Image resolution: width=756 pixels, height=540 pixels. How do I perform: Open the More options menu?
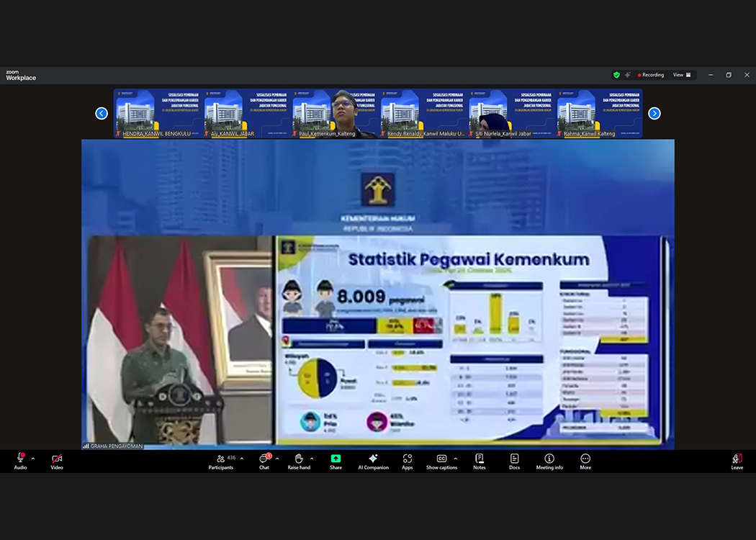click(585, 462)
